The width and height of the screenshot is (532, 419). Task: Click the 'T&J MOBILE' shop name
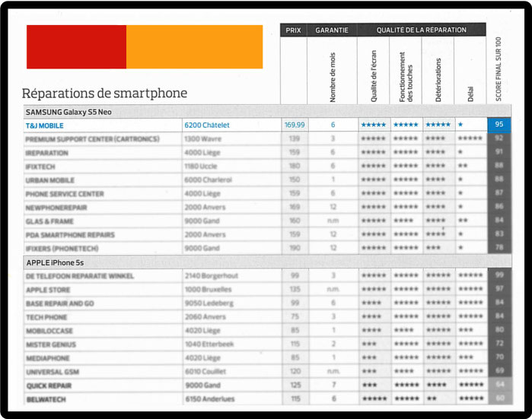point(44,125)
